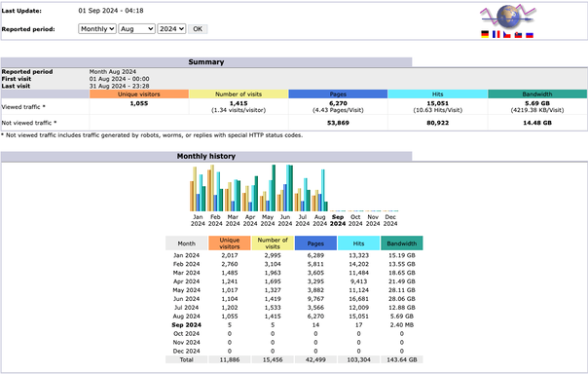The height and width of the screenshot is (374, 588).
Task: Click the blue Pages header in Summary
Action: (x=338, y=94)
